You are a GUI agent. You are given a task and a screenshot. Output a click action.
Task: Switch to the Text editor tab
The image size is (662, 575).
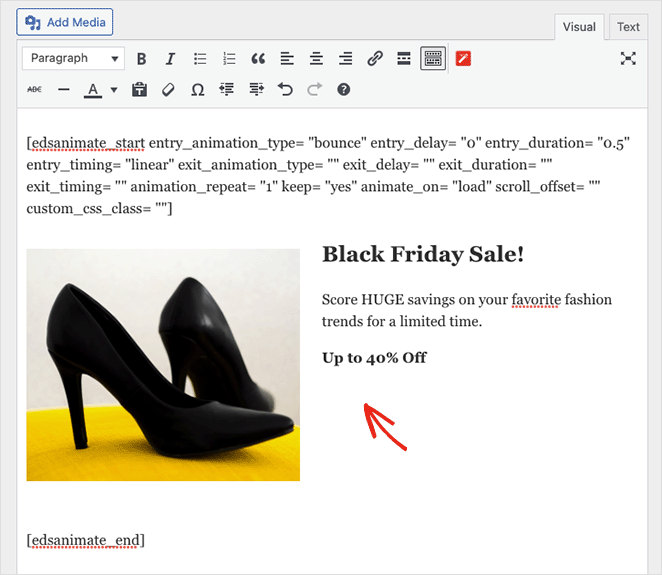click(x=628, y=27)
